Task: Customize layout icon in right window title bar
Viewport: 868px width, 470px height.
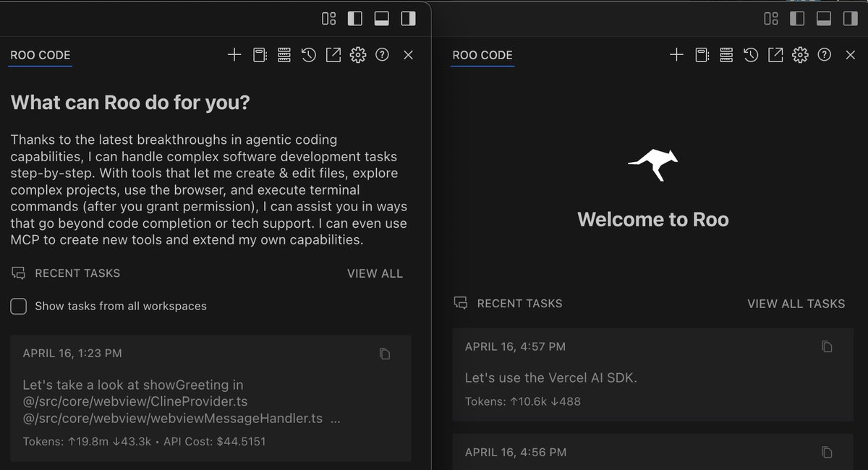Action: (x=771, y=19)
